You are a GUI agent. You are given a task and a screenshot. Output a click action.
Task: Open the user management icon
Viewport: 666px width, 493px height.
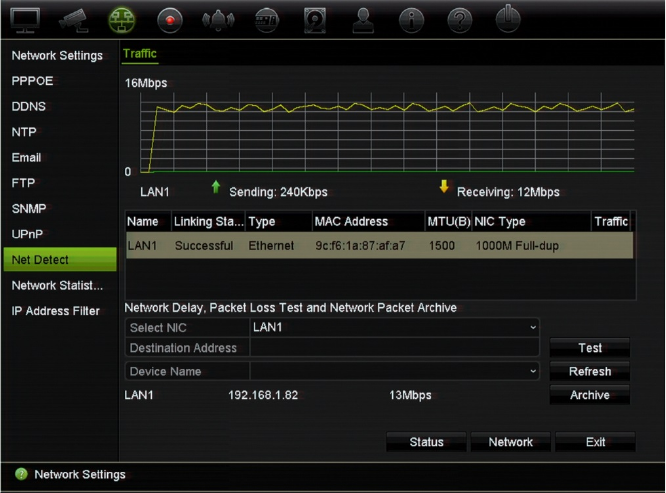coord(363,20)
